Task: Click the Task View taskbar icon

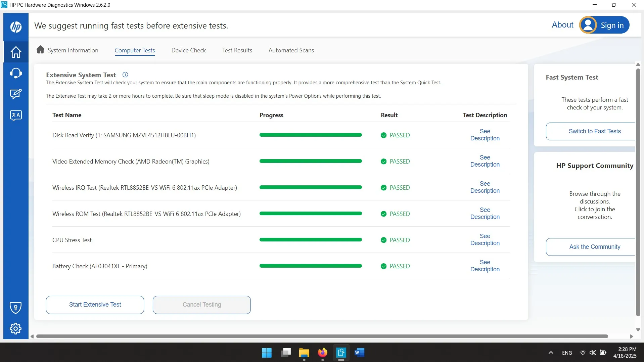Action: pos(285,353)
